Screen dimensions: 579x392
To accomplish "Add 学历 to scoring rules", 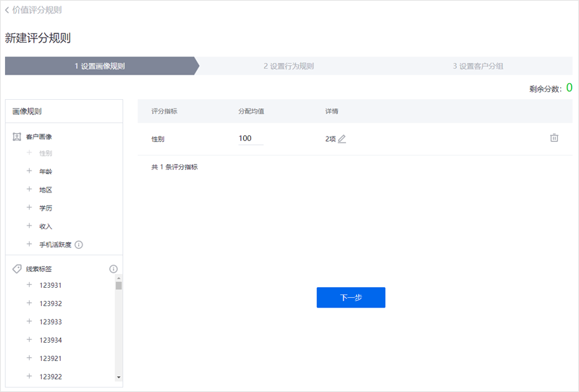I will (29, 208).
